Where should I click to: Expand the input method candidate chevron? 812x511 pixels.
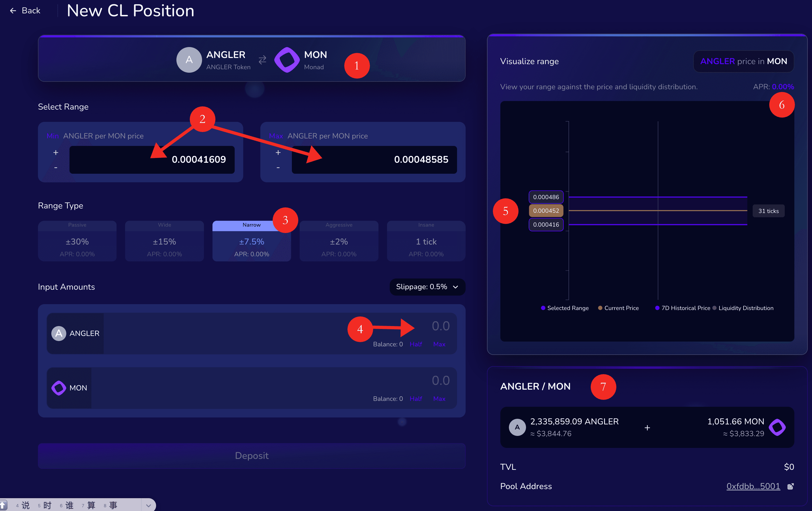coord(148,505)
